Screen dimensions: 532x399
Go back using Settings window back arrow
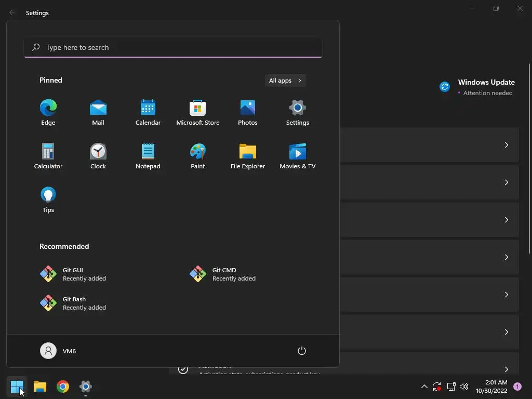[x=12, y=12]
